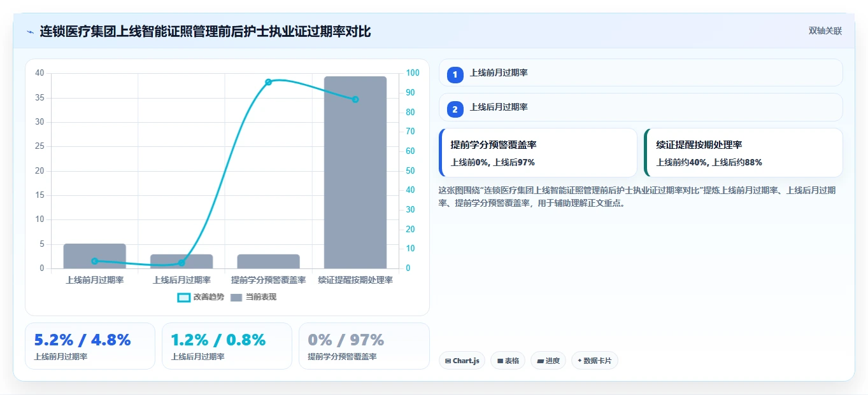This screenshot has width=868, height=395.
Task: Click the text 上线前约40%, 上线后约88%
Action: [x=709, y=162]
